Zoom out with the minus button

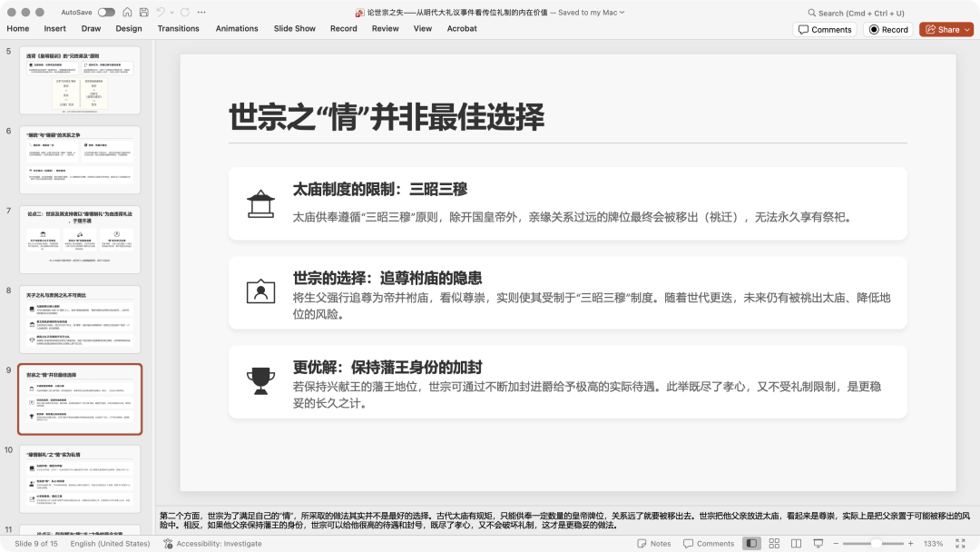(x=837, y=543)
